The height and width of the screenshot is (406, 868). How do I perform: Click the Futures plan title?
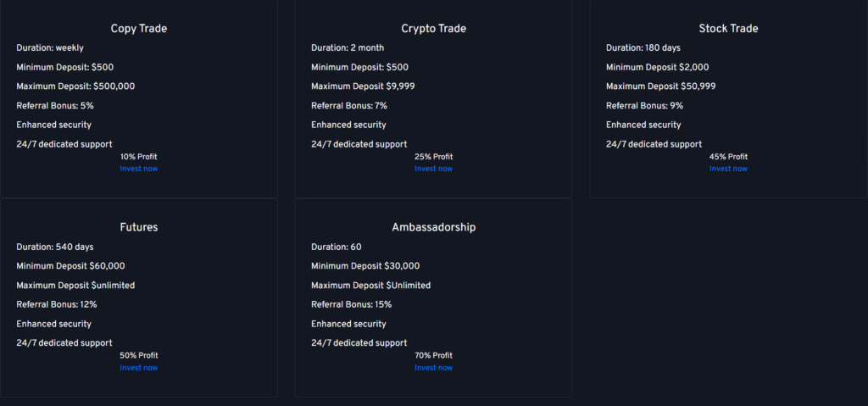pyautogui.click(x=139, y=228)
